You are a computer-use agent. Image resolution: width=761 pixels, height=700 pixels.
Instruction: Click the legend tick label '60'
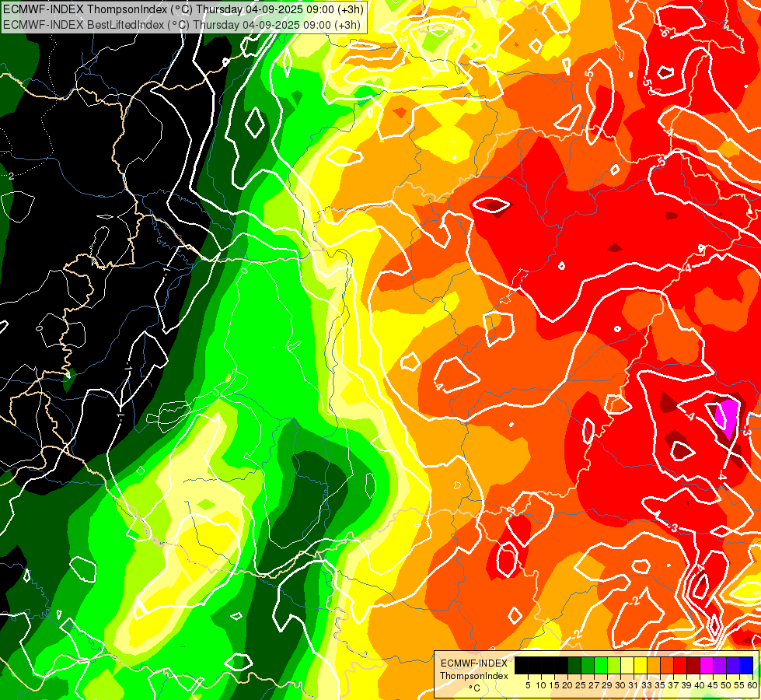click(752, 685)
